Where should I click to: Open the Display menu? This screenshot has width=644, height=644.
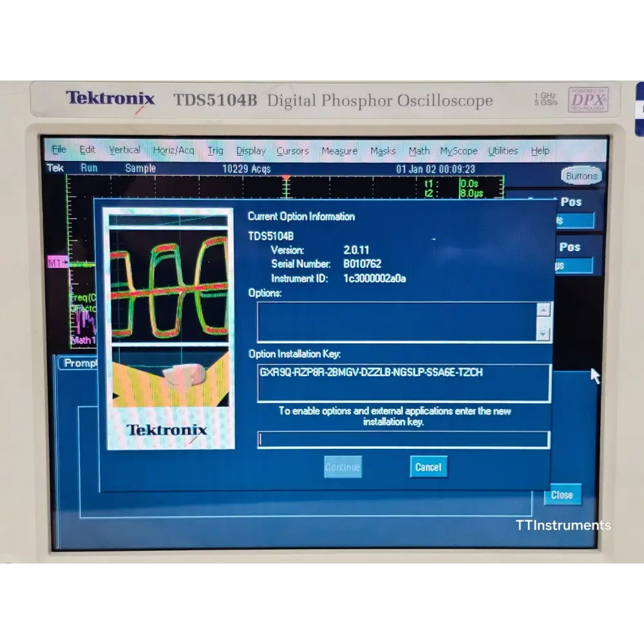point(251,151)
